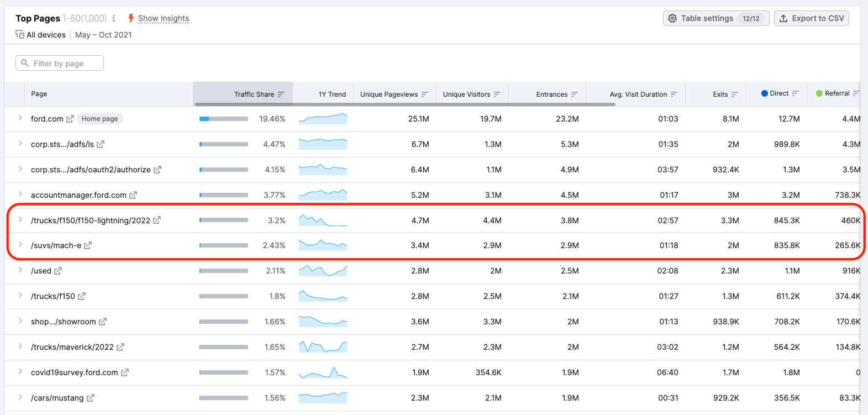The image size is (868, 415).
Task: Expand the accountmanager.ford.com row
Action: [20, 194]
